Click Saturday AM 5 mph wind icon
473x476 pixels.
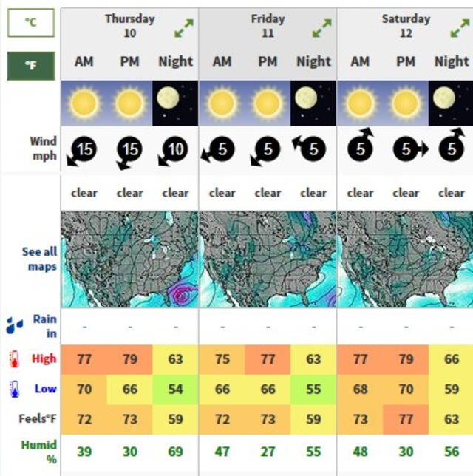(x=361, y=145)
